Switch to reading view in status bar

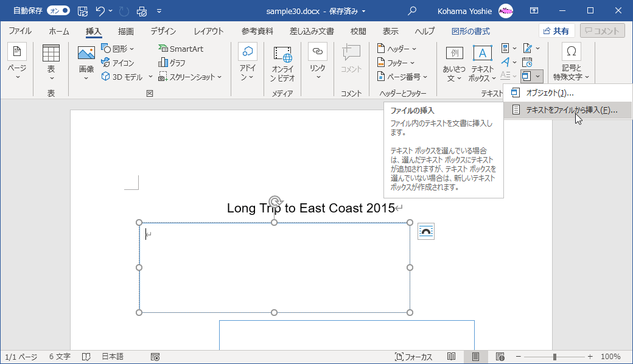point(452,356)
